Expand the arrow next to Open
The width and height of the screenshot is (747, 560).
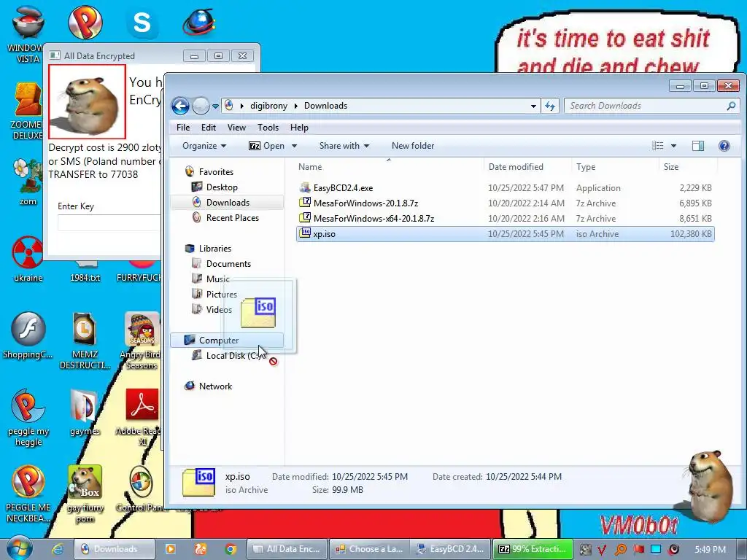tap(294, 146)
